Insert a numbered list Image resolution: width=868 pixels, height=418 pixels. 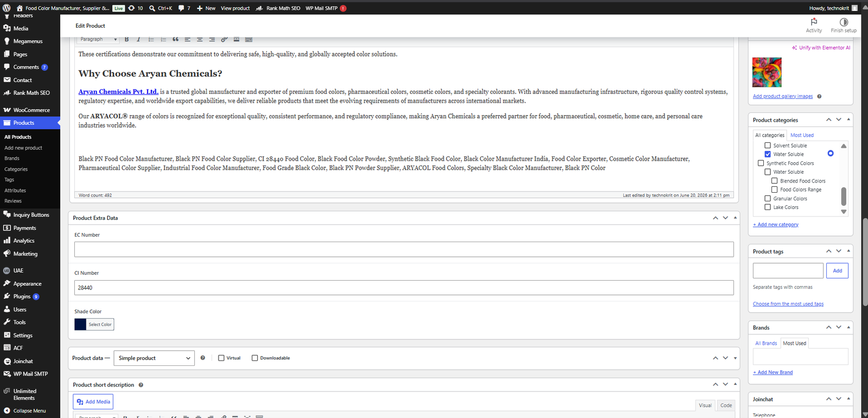tap(163, 39)
